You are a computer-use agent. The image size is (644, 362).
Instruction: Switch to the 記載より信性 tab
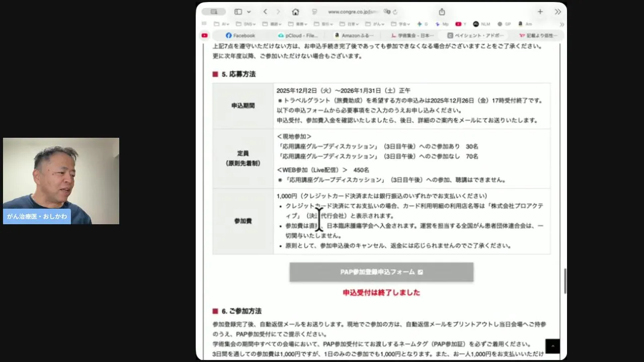537,36
